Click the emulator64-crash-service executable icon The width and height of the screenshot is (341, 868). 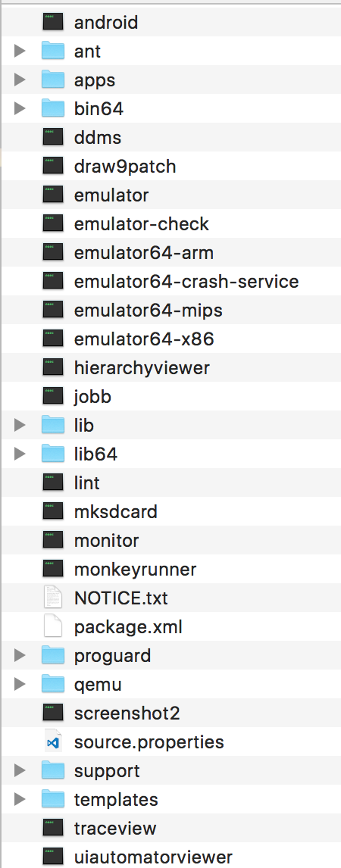pos(53,281)
